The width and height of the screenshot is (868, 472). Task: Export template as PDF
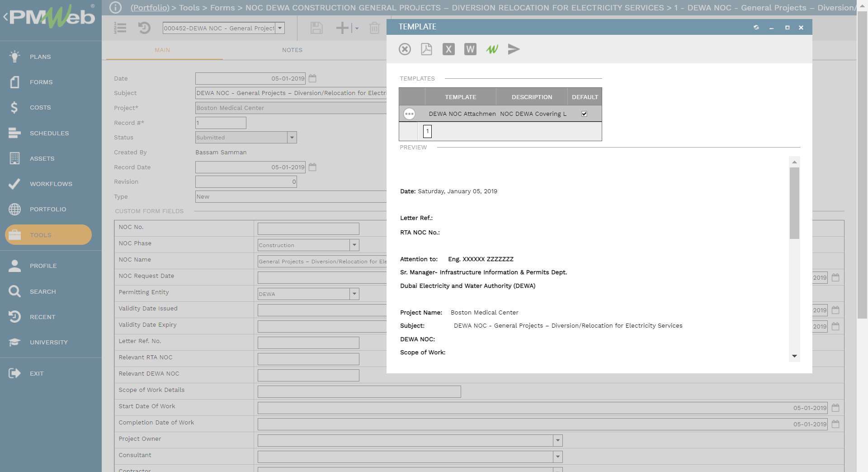426,49
